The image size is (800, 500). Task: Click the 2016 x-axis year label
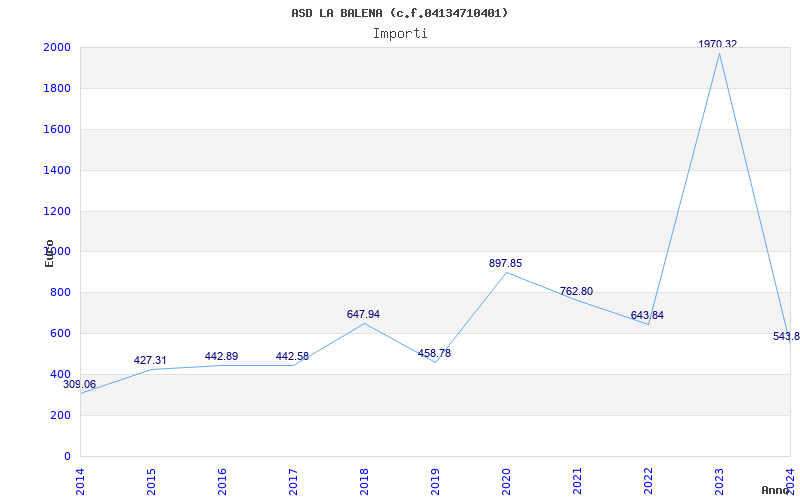(222, 481)
